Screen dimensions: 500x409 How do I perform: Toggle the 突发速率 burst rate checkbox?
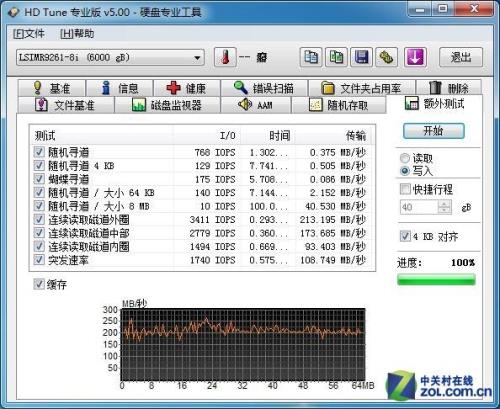[x=39, y=260]
